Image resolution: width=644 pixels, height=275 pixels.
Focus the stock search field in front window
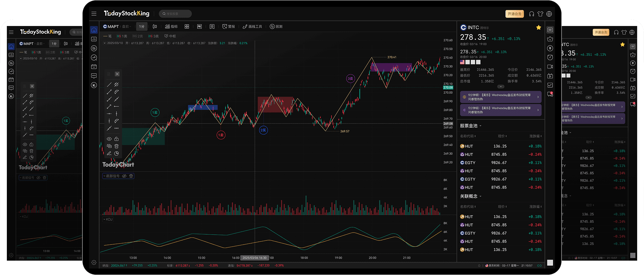[175, 14]
